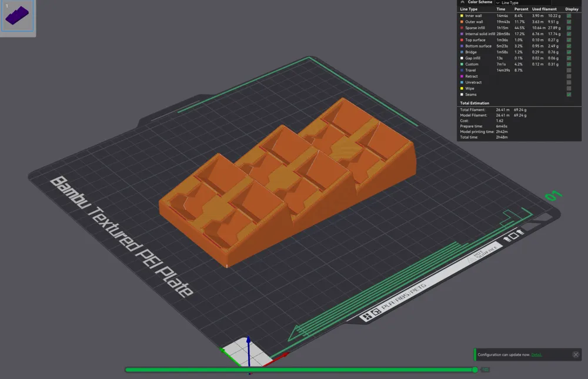The height and width of the screenshot is (379, 588).
Task: Select the Sparse infill color swatch
Action: (x=462, y=28)
